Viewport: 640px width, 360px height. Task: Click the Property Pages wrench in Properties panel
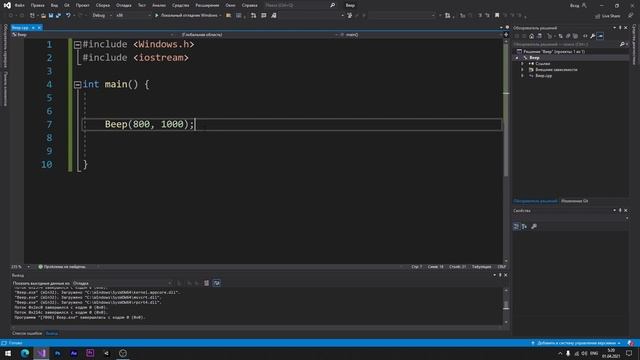coord(534,227)
